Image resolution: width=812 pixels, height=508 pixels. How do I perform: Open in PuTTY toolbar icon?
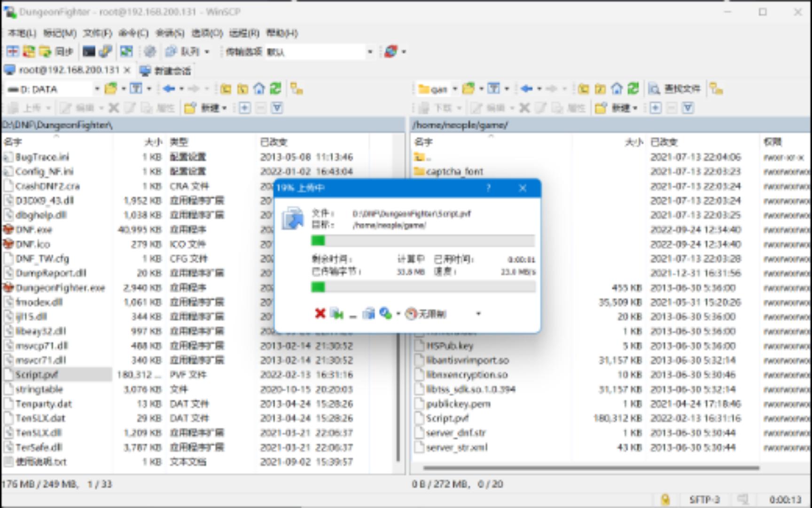pyautogui.click(x=106, y=51)
